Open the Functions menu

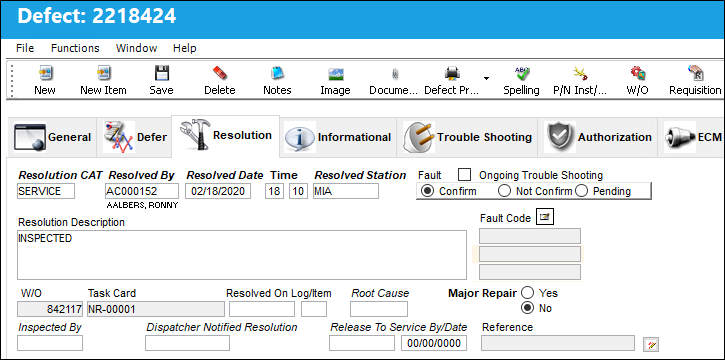tap(75, 48)
